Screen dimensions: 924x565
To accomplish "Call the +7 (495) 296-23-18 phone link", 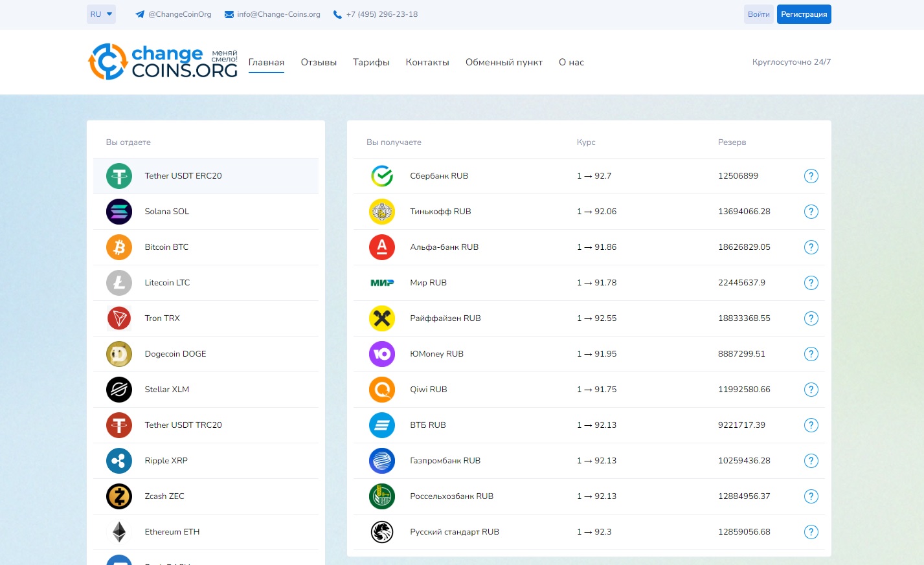I will (x=375, y=14).
